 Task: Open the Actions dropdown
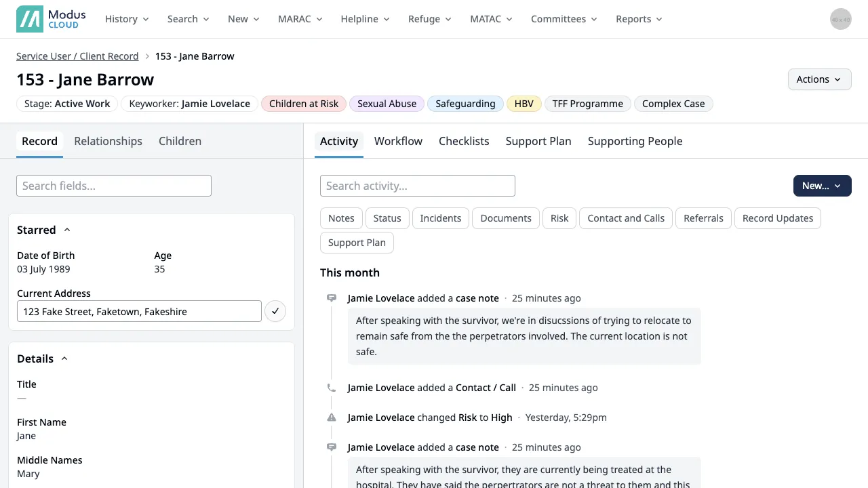click(819, 79)
